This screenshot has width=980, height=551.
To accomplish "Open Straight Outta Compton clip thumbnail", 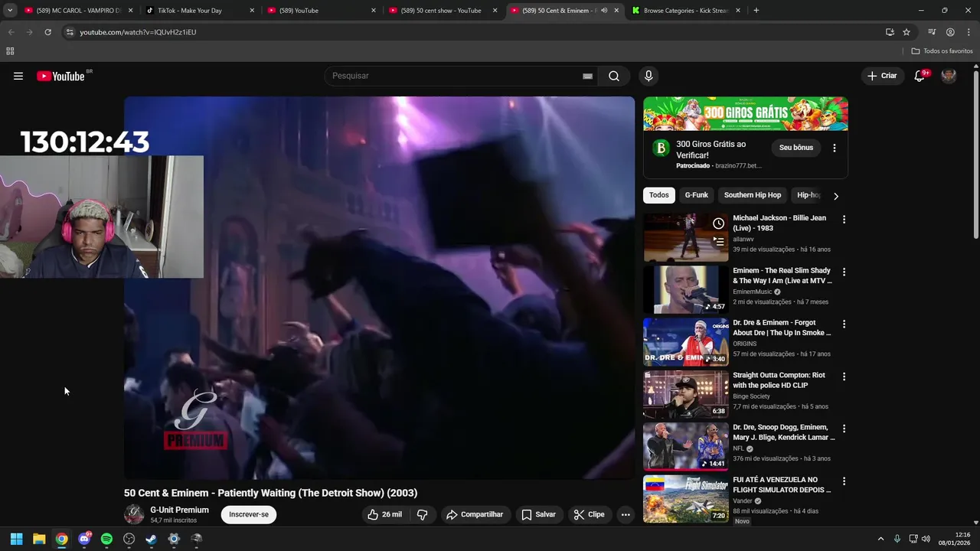I will point(686,394).
